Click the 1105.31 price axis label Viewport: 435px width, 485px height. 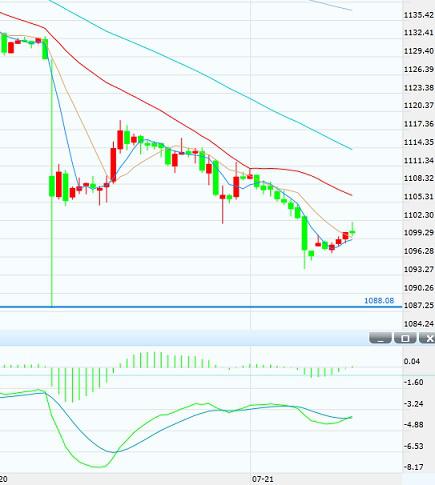coord(419,197)
